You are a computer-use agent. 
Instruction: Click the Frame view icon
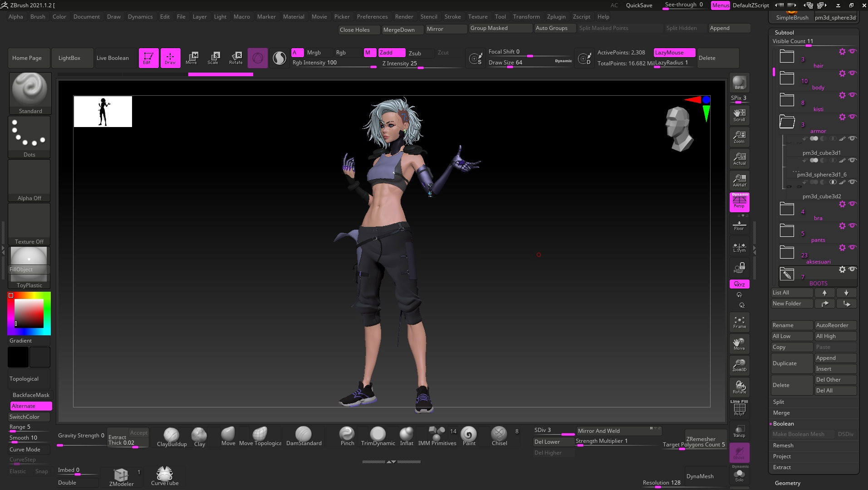coord(739,322)
